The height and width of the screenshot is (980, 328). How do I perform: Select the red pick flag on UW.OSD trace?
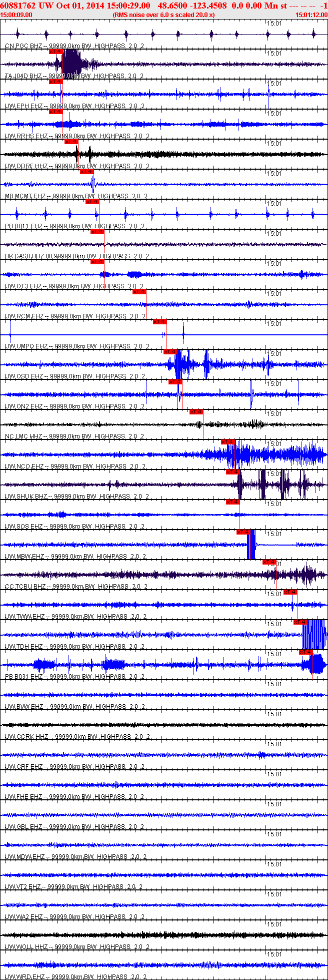[170, 351]
